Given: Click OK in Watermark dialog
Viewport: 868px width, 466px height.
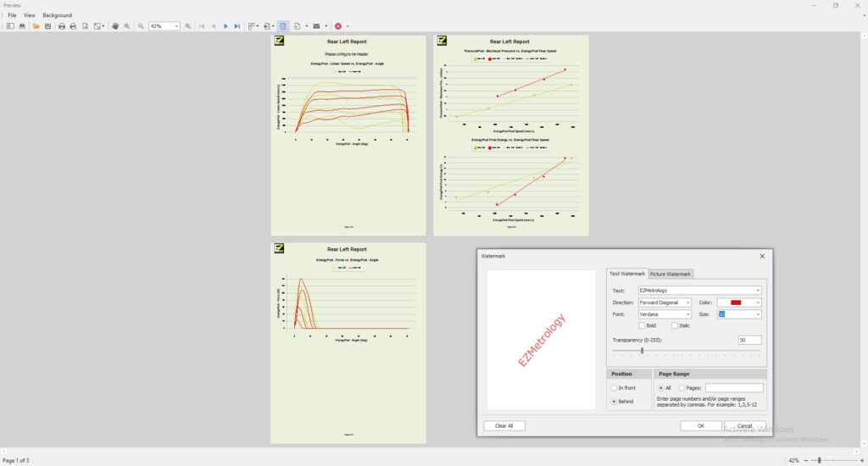Looking at the screenshot, I should point(701,425).
